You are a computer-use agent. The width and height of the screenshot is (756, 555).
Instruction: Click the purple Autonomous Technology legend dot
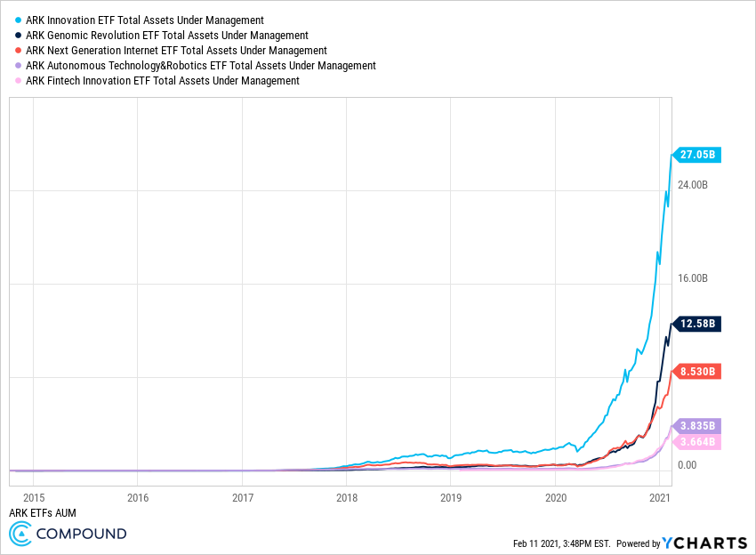pyautogui.click(x=19, y=66)
